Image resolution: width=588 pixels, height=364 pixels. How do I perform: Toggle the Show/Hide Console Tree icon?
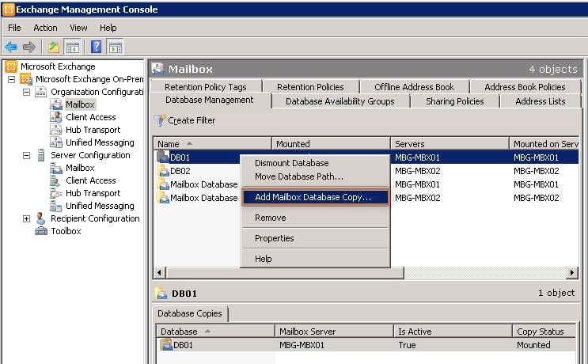pyautogui.click(x=72, y=47)
